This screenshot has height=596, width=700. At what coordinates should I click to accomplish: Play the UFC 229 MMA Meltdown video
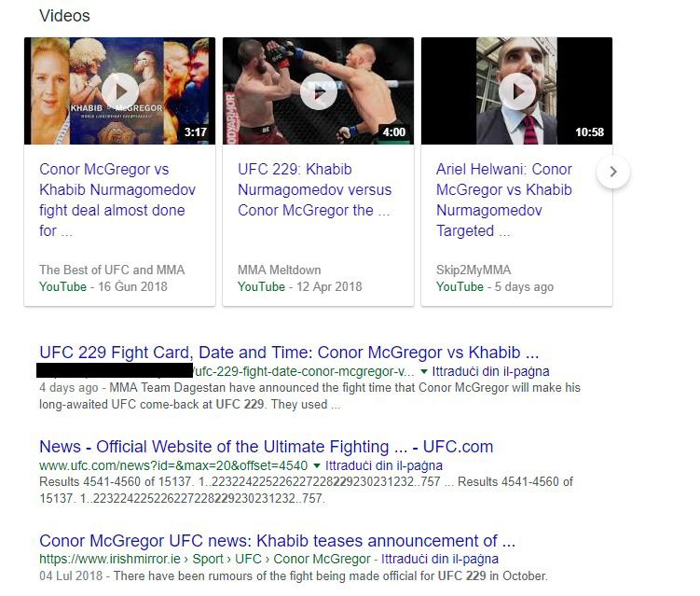tap(318, 91)
